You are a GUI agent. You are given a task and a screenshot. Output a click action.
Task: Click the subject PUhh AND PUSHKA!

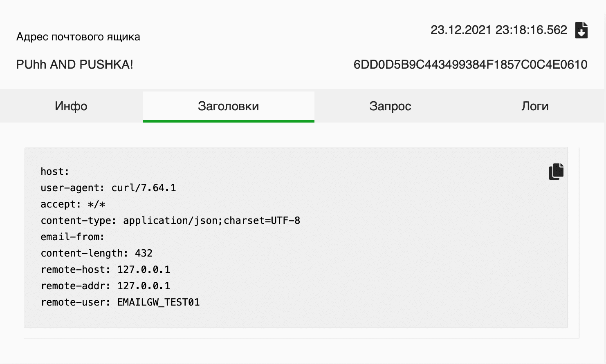74,65
